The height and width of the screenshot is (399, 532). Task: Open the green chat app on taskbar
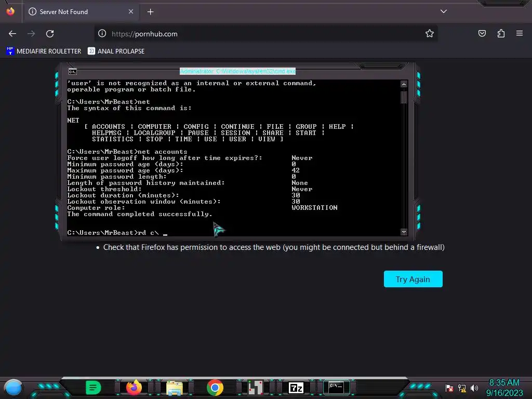[x=94, y=388]
